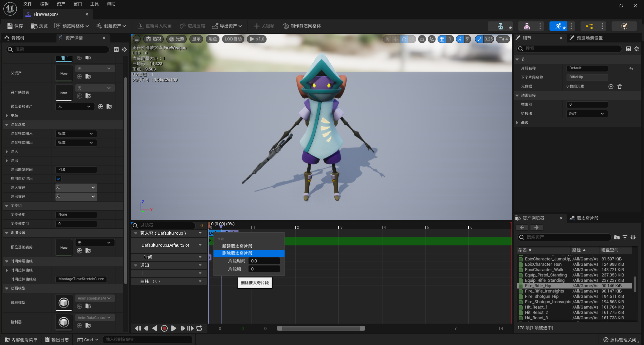The width and height of the screenshot is (644, 345).
Task: Click the Section Frame (片段帧) field
Action: click(264, 269)
